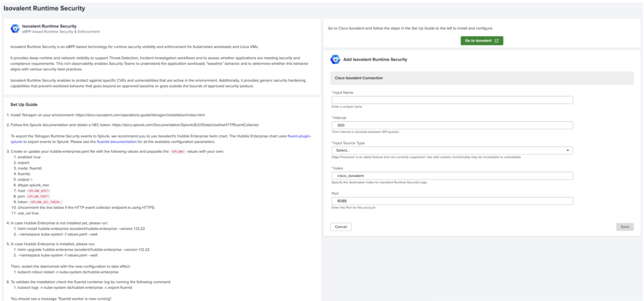Select the Index field containing cisco_isovalent
Image resolution: width=644 pixels, height=301 pixels.
(x=452, y=176)
